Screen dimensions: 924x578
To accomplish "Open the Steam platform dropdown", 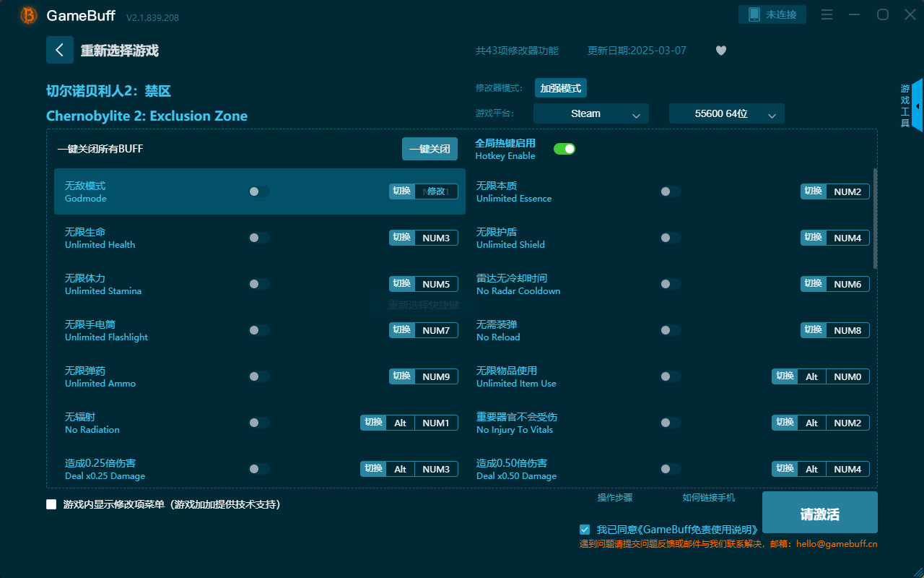I will pos(590,113).
